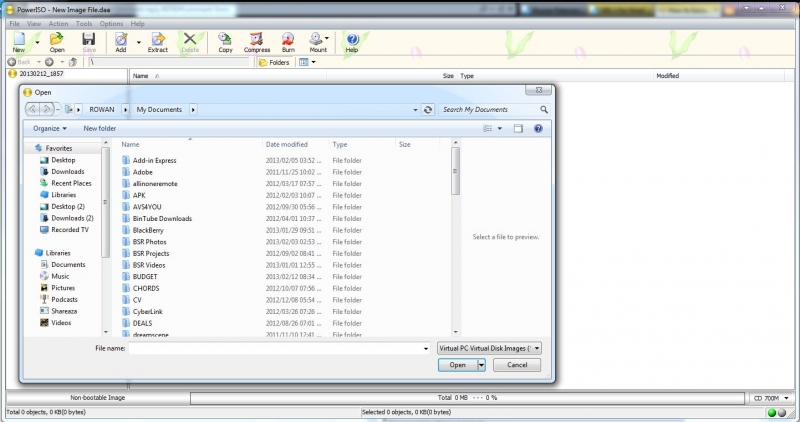Click the File name input field
This screenshot has height=422, width=800.
pyautogui.click(x=278, y=348)
